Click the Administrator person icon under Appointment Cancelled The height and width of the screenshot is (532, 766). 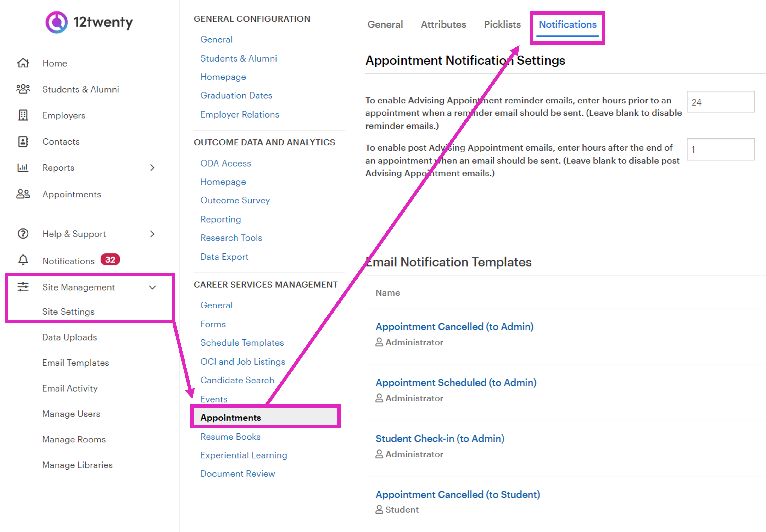pos(379,342)
